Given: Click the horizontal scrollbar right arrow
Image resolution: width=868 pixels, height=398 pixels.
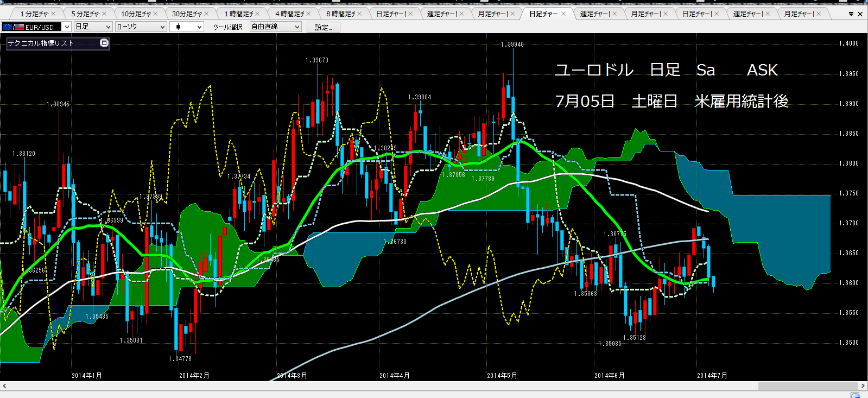Looking at the screenshot, I should [864, 386].
